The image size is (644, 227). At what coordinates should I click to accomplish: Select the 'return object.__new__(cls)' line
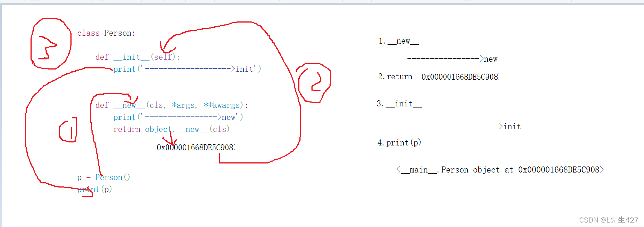coord(171,129)
